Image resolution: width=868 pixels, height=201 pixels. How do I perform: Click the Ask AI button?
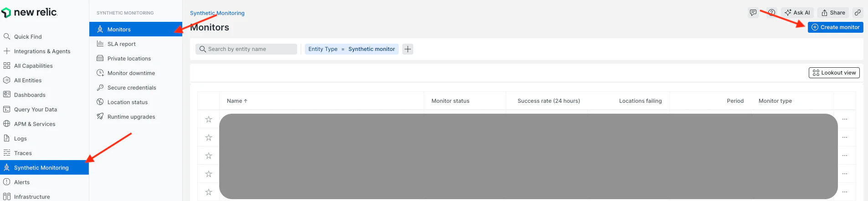797,13
